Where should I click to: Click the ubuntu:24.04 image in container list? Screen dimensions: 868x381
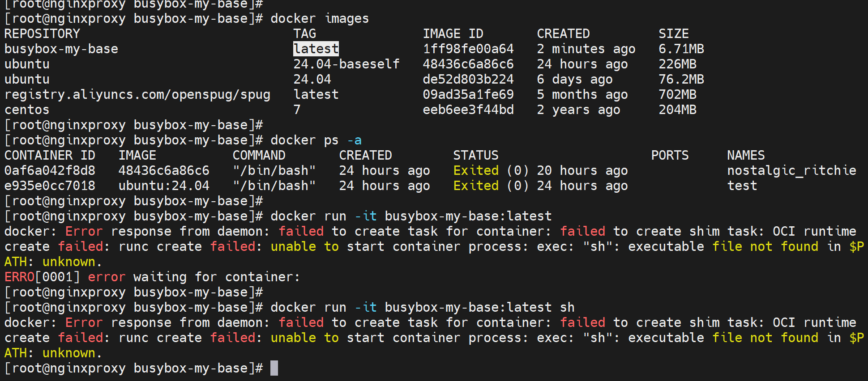click(x=164, y=186)
